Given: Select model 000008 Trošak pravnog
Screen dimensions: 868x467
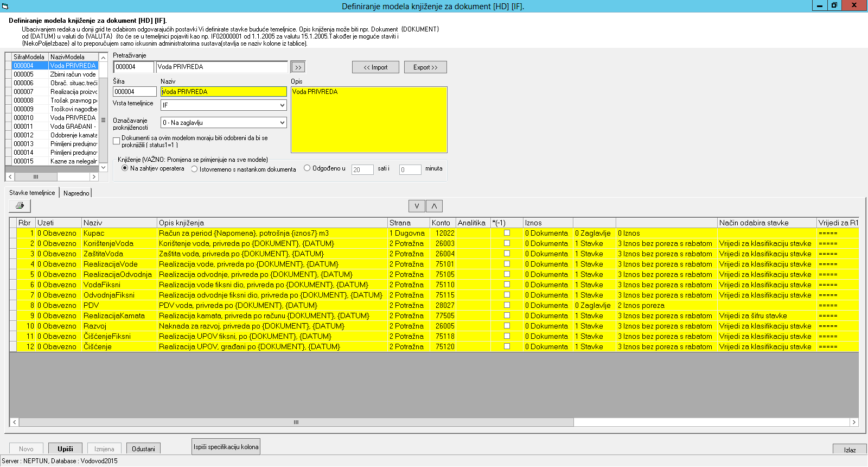Looking at the screenshot, I should [55, 100].
